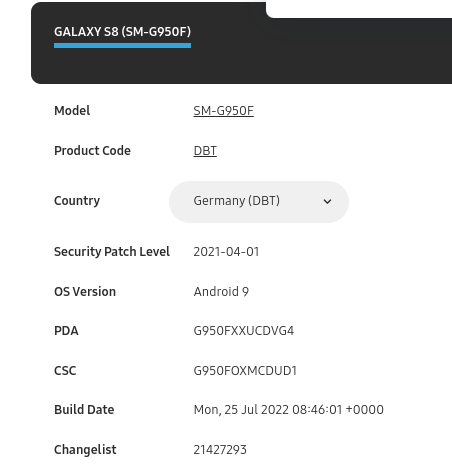
Task: Open the GALAXY S8 (SM-G950F) tab
Action: pos(122,32)
